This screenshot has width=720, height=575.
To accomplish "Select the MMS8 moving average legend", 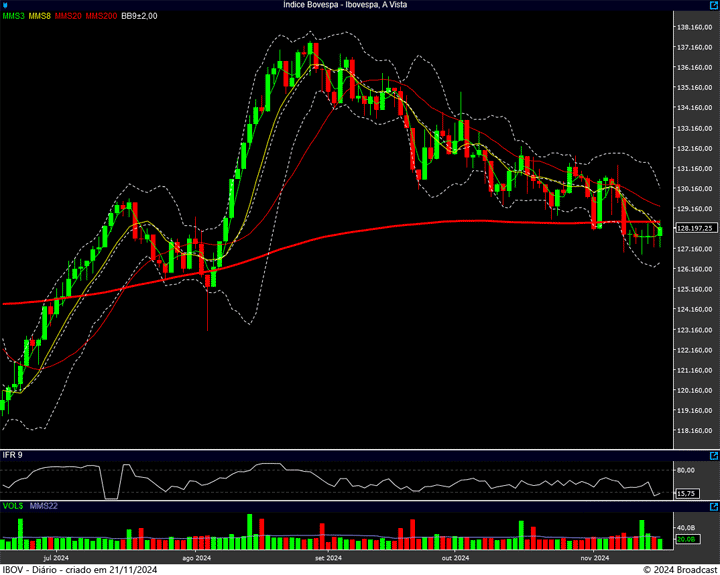I will pos(41,16).
